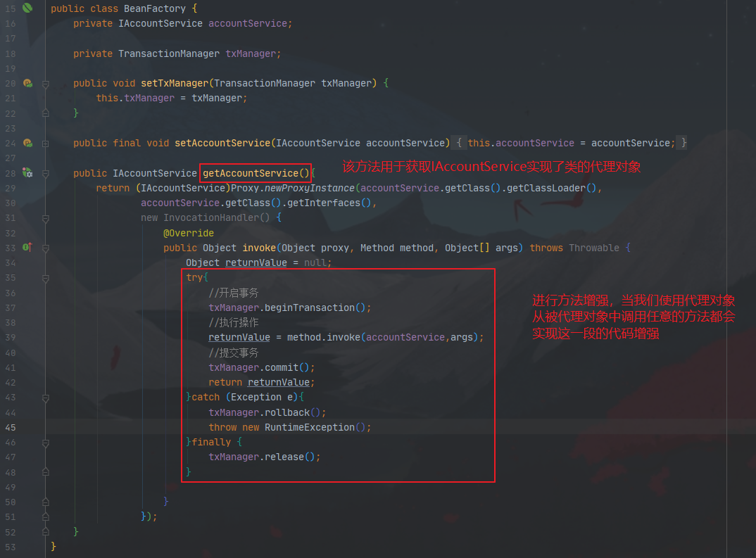Collapse the catch block fold marker
The width and height of the screenshot is (756, 558).
[x=45, y=398]
